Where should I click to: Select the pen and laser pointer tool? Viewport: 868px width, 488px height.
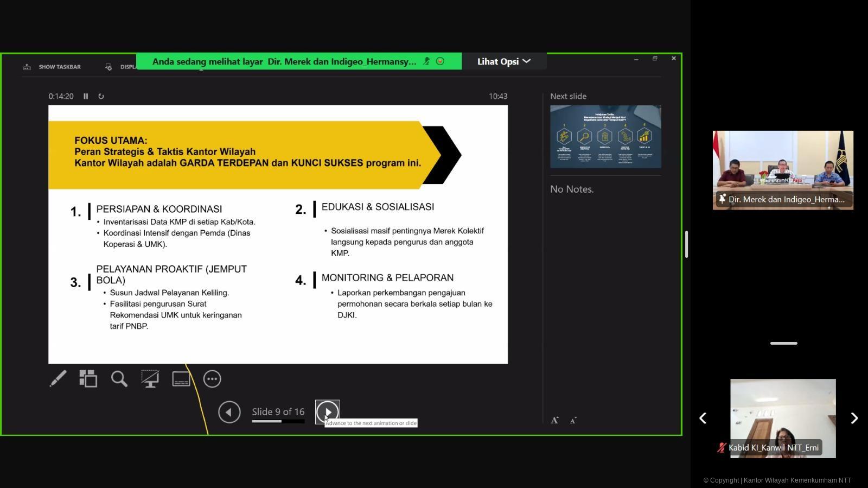[58, 379]
